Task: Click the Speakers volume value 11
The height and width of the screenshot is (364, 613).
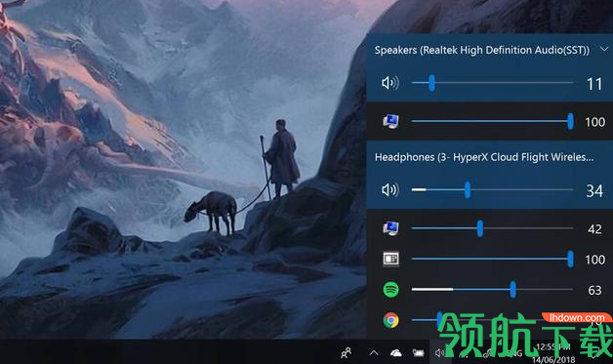Action: 594,84
